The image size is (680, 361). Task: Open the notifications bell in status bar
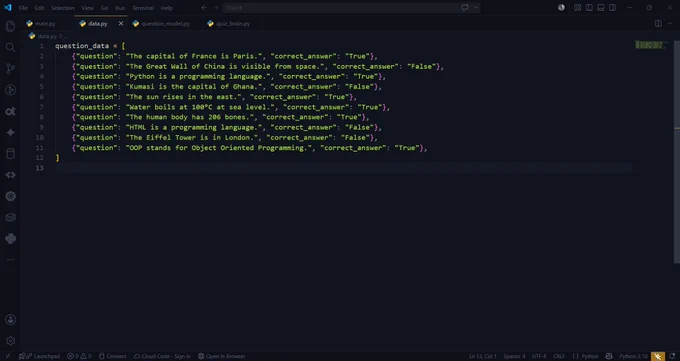point(672,356)
